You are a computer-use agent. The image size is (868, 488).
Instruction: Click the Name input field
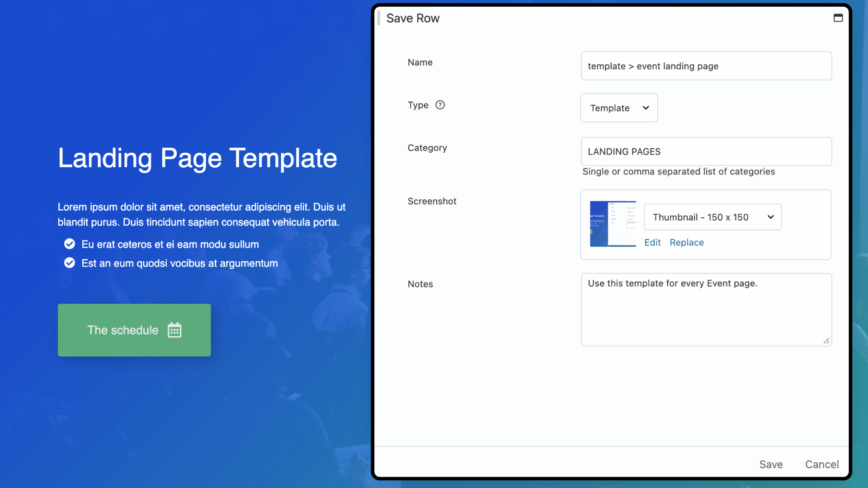(x=706, y=66)
